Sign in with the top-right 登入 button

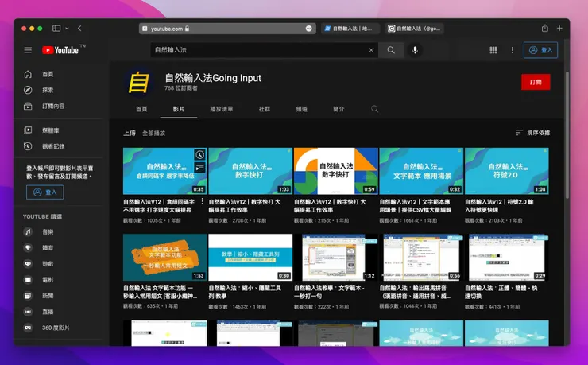(x=540, y=50)
